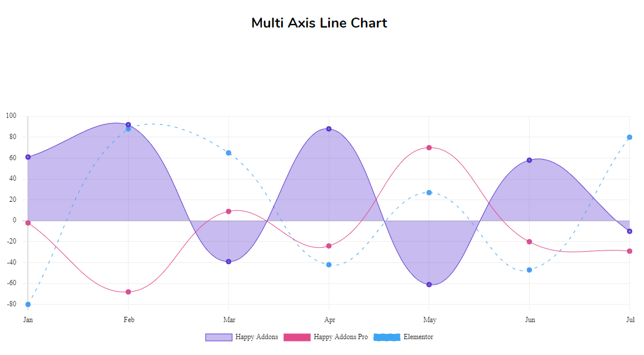Click the Elementor legend label

[x=418, y=337]
